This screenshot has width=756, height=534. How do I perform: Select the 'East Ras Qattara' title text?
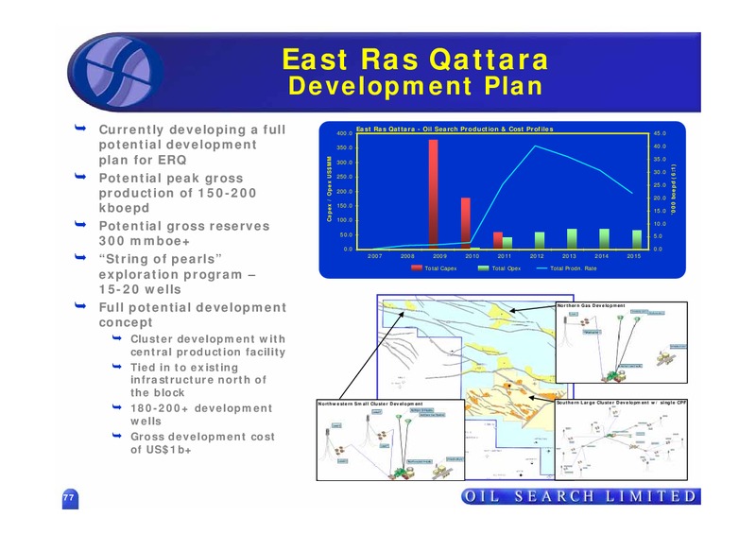415,60
